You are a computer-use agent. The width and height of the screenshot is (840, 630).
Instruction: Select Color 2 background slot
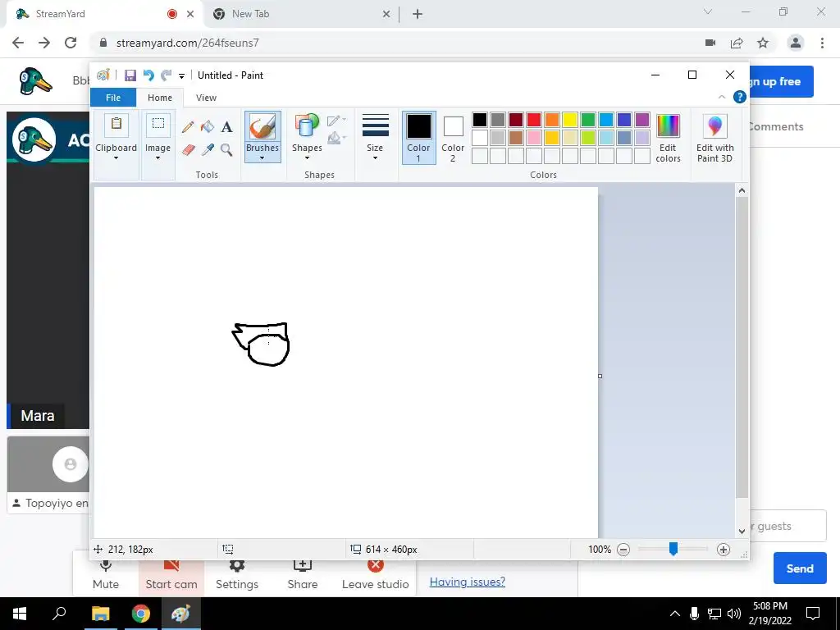(453, 138)
